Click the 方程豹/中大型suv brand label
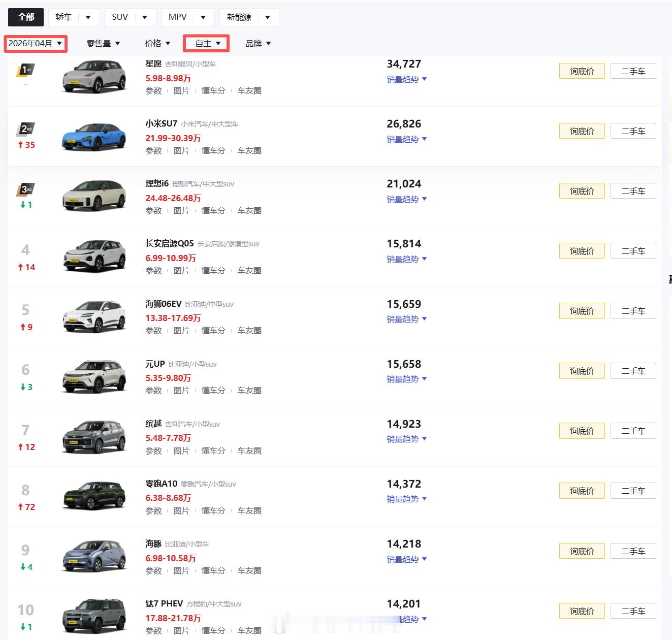The width and height of the screenshot is (672, 640). pos(214,604)
